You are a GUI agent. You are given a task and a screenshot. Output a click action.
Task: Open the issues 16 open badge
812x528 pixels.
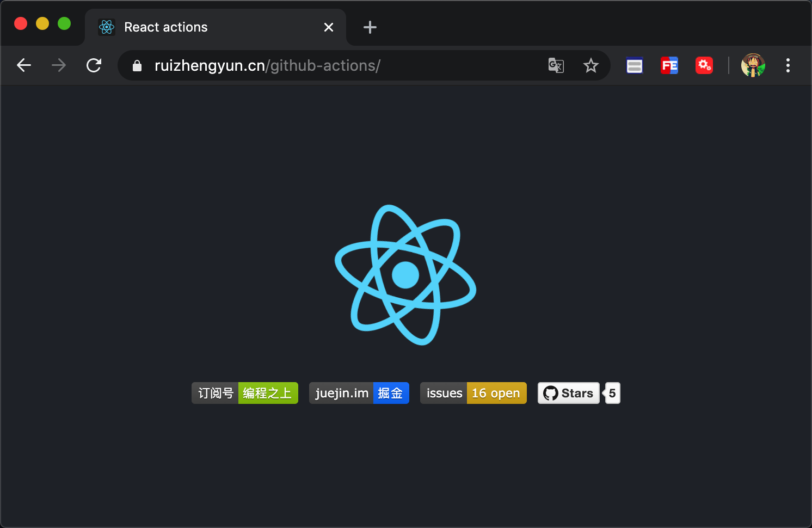click(473, 393)
